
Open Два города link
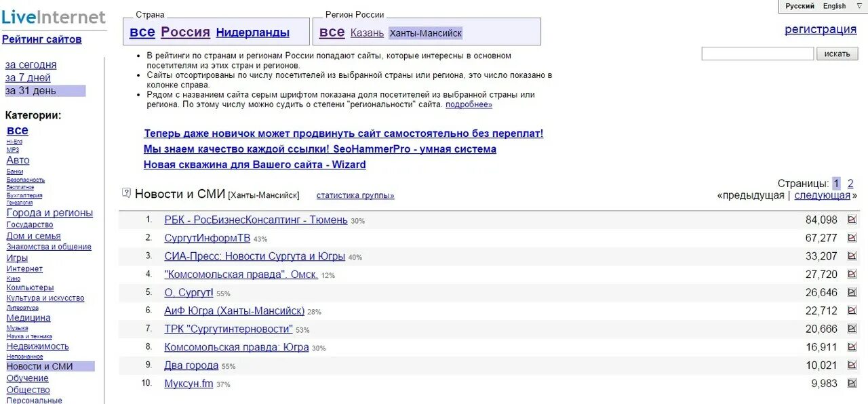(x=191, y=365)
